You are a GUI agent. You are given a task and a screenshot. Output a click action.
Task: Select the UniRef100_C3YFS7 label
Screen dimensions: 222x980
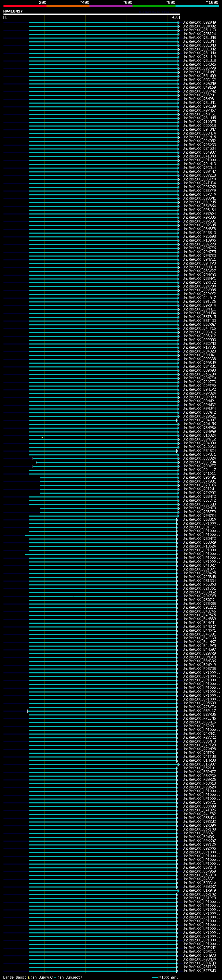199,527
